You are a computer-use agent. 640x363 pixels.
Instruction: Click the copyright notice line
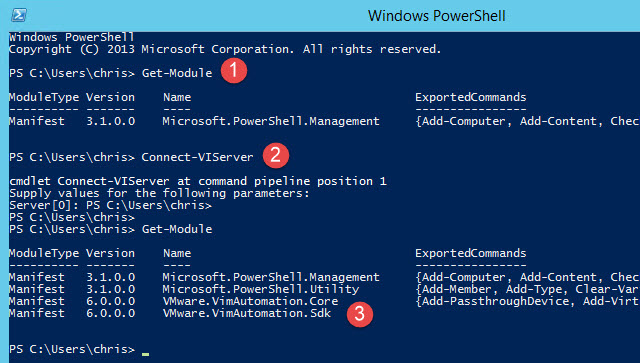(x=225, y=49)
